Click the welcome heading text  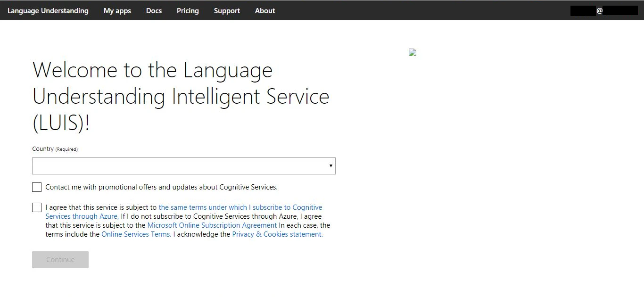181,97
